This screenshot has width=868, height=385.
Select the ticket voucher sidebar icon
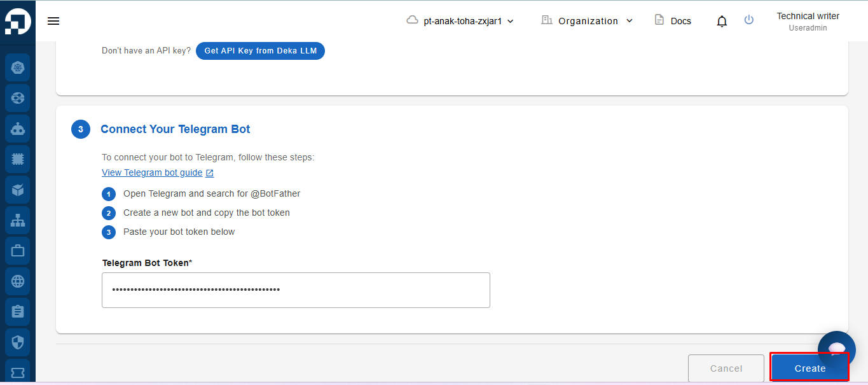click(x=18, y=372)
